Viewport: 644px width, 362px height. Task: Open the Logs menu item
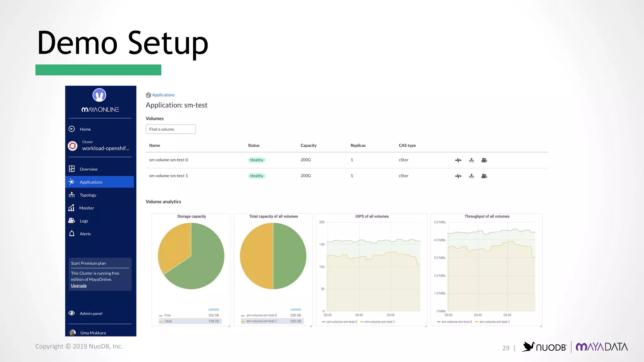point(84,221)
